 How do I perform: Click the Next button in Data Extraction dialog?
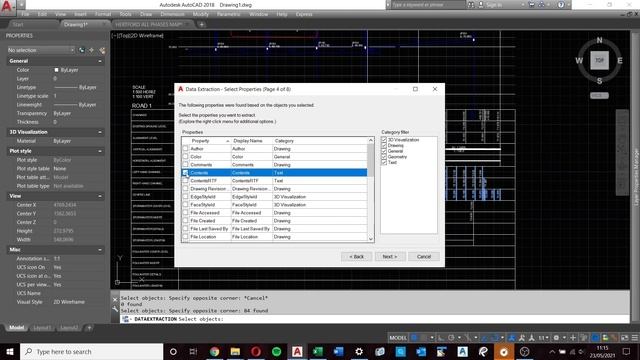389,256
